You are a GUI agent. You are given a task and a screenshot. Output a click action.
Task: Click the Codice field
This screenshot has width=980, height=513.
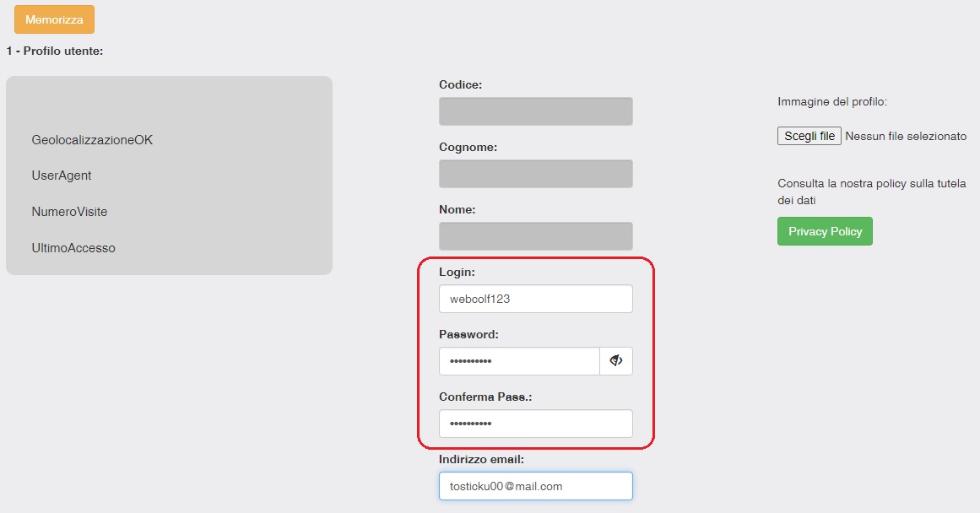535,111
